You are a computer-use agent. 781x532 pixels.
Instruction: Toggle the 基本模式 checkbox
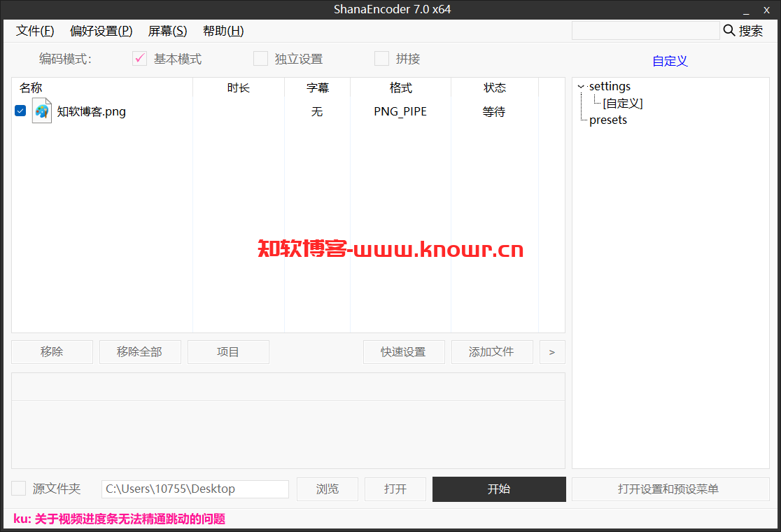(x=139, y=59)
